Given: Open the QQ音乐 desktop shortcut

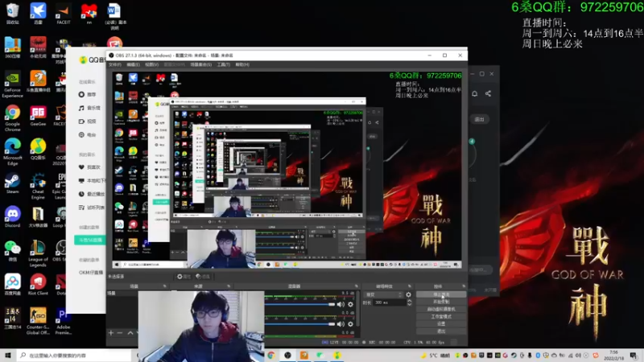Looking at the screenshot, I should tap(38, 150).
